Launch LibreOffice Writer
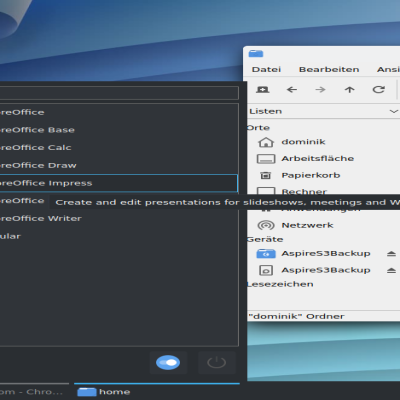This screenshot has height=400, width=400. tap(119, 218)
